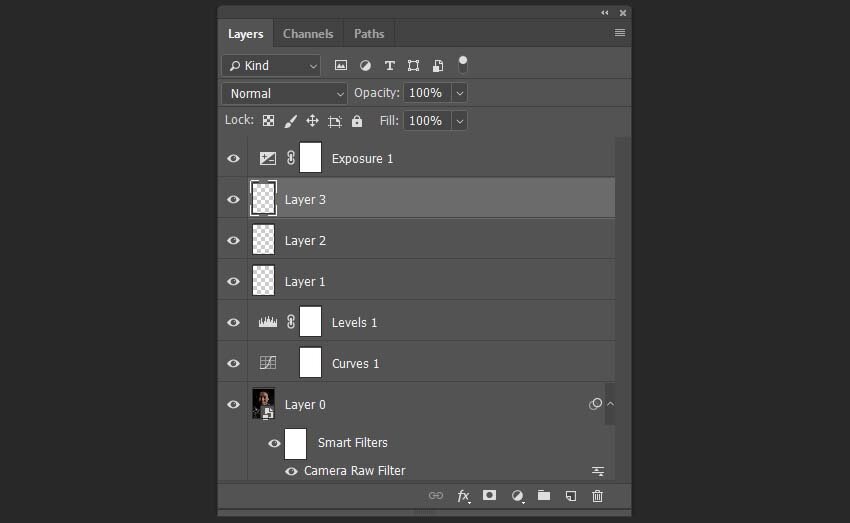The height and width of the screenshot is (523, 850).
Task: Add layer mask icon
Action: click(490, 495)
